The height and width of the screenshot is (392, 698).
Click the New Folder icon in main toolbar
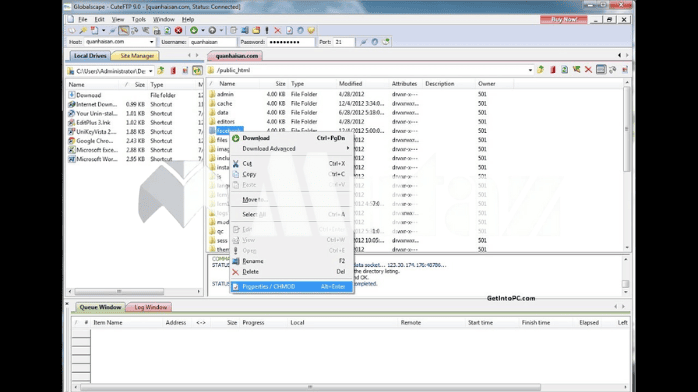click(x=256, y=31)
